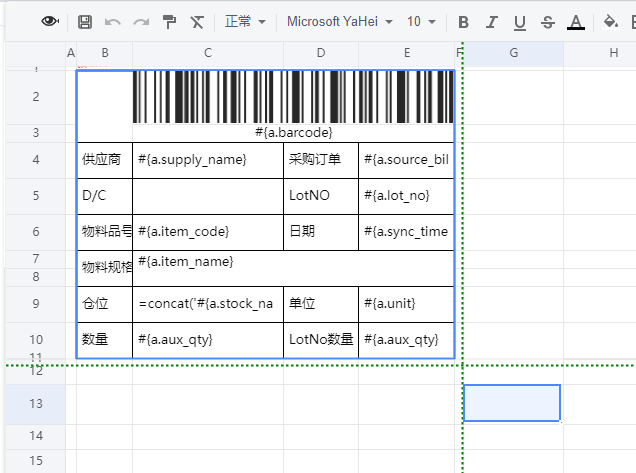Open the Microsoft YaHei font dropdown
Viewport: 636px width, 473px height.
click(x=340, y=22)
